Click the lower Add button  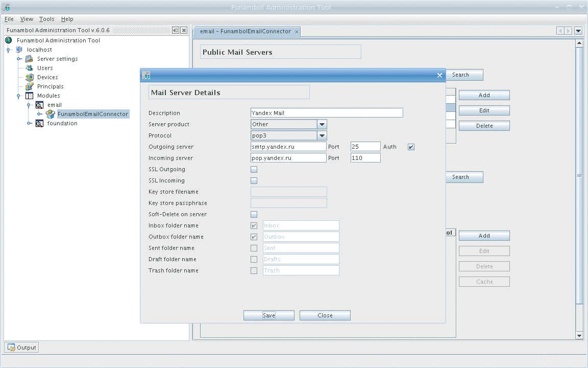(x=484, y=236)
